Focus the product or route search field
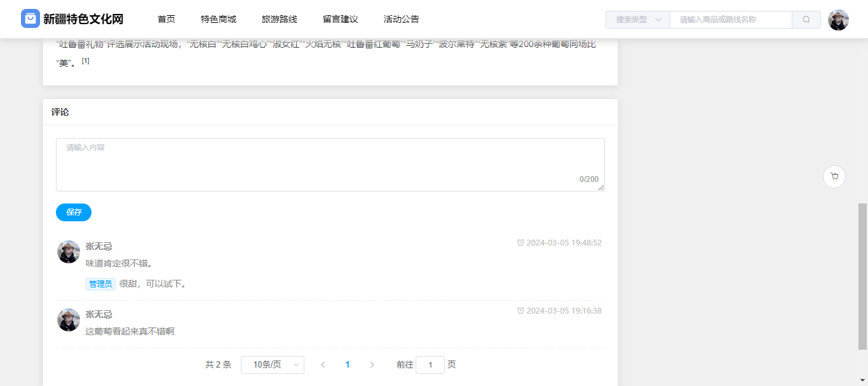 point(731,20)
